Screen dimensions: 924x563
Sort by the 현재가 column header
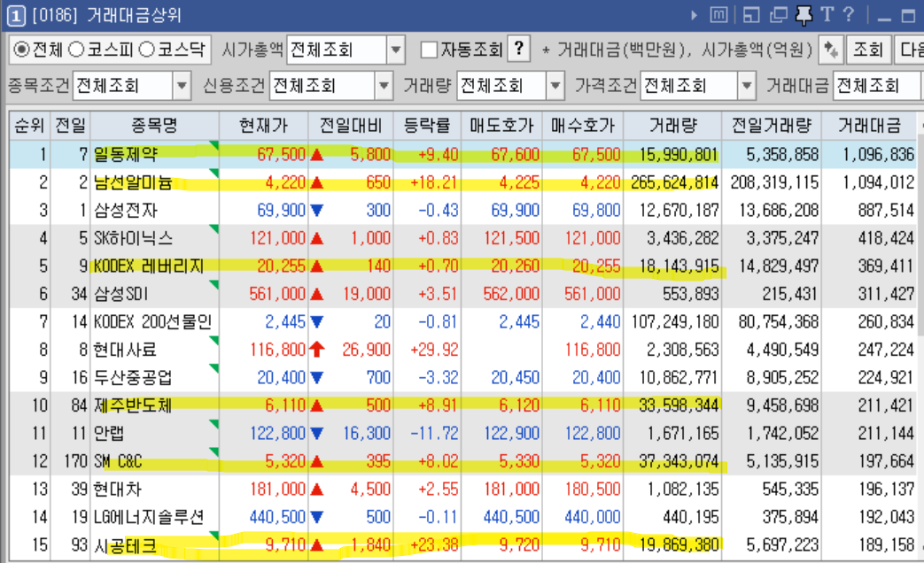pyautogui.click(x=263, y=125)
